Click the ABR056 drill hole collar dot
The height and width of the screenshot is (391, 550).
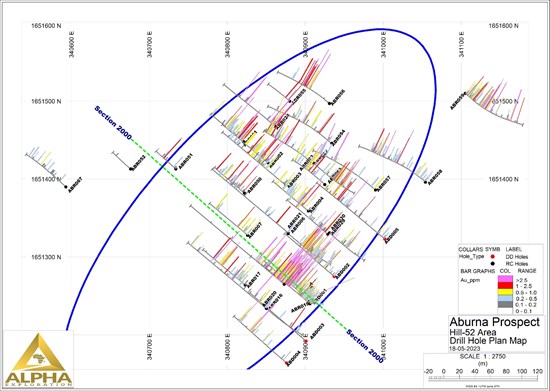pos(330,103)
